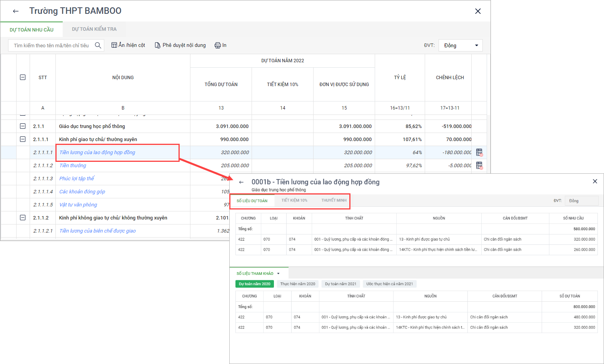Select the Thực hiện năm 2020 button
This screenshot has width=604, height=364.
click(x=297, y=284)
